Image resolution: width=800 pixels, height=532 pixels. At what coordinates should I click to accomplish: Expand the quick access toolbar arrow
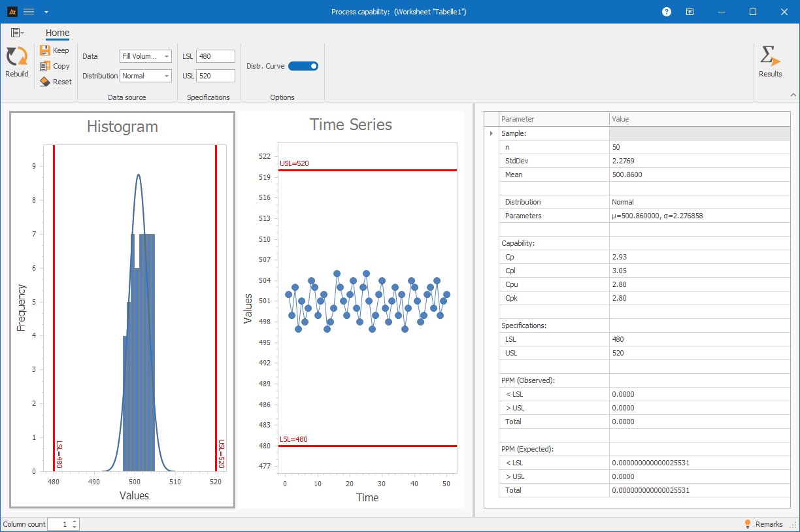tap(46, 12)
